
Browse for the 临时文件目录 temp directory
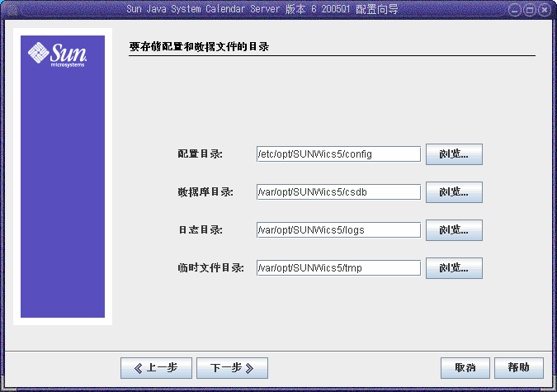(x=454, y=268)
